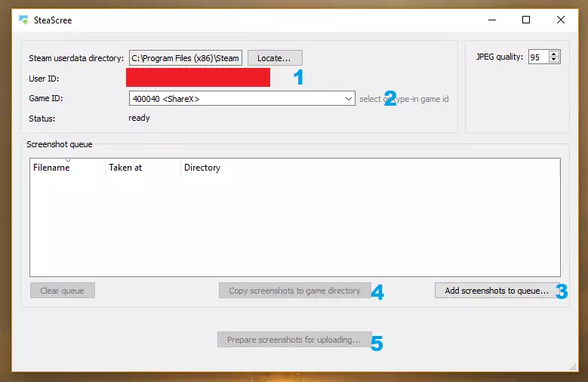Click Prepare screenshots for uploading… button
The width and height of the screenshot is (588, 382).
[x=294, y=340]
